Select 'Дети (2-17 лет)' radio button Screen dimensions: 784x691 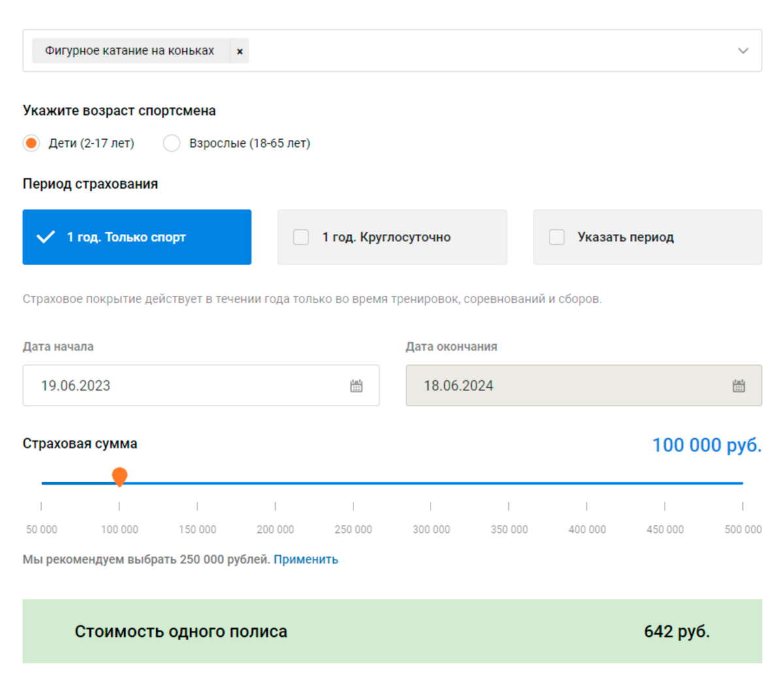click(x=31, y=143)
